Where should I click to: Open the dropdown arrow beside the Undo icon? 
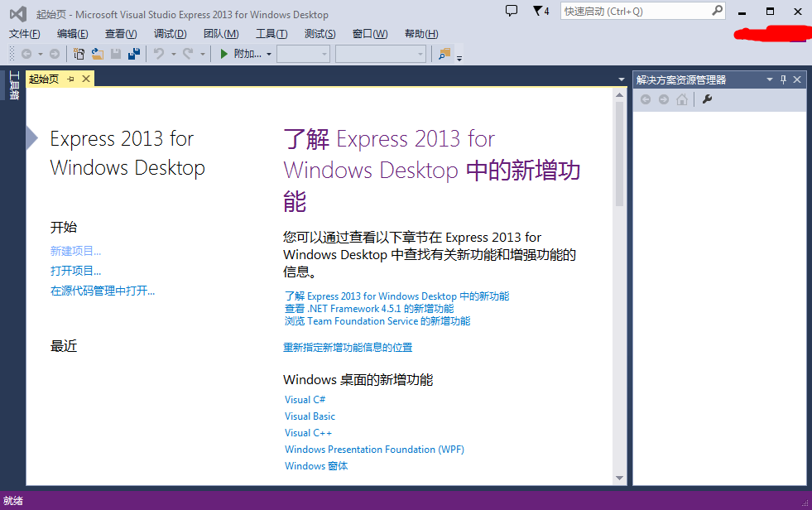[x=173, y=54]
